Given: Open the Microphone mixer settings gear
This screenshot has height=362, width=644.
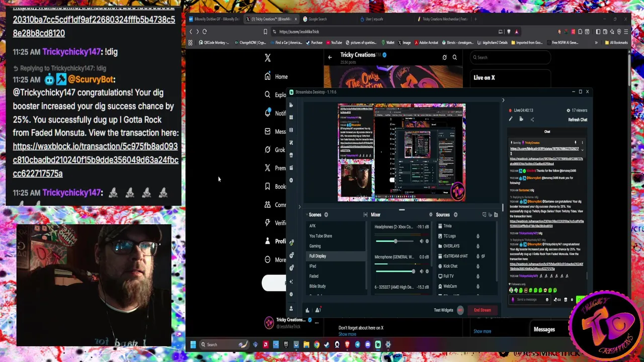Looking at the screenshot, I should (x=427, y=271).
